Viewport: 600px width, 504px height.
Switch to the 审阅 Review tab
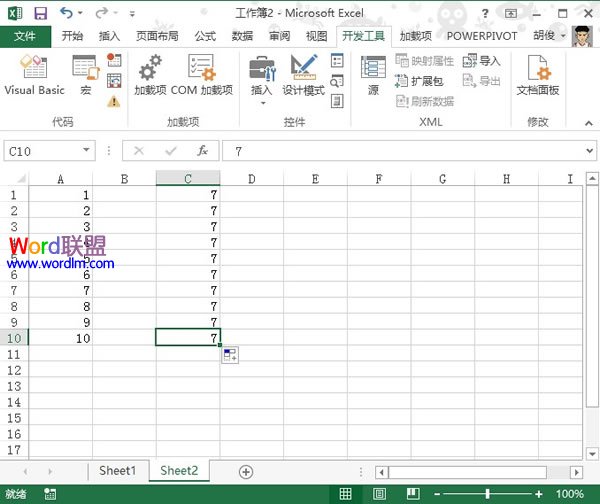click(279, 36)
